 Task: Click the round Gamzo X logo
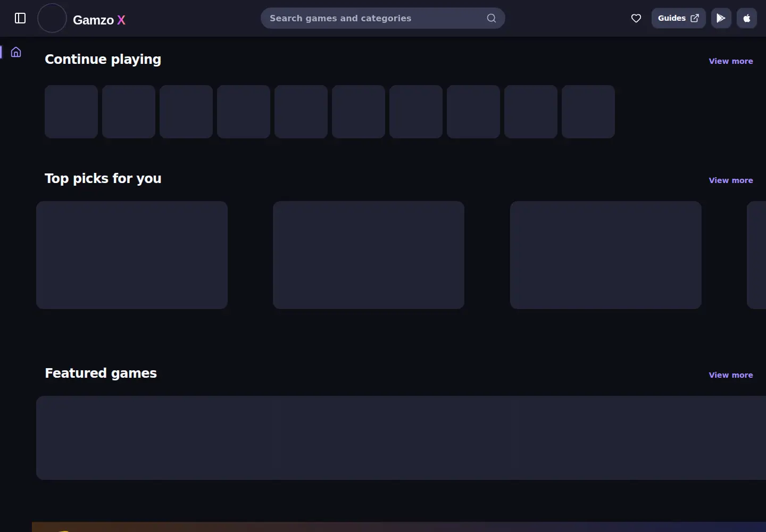tap(52, 18)
